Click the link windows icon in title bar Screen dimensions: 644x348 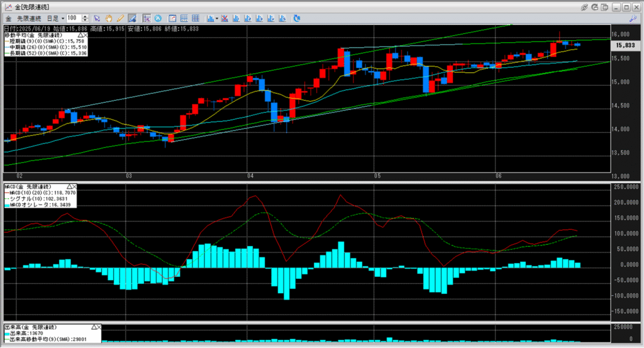(x=584, y=7)
